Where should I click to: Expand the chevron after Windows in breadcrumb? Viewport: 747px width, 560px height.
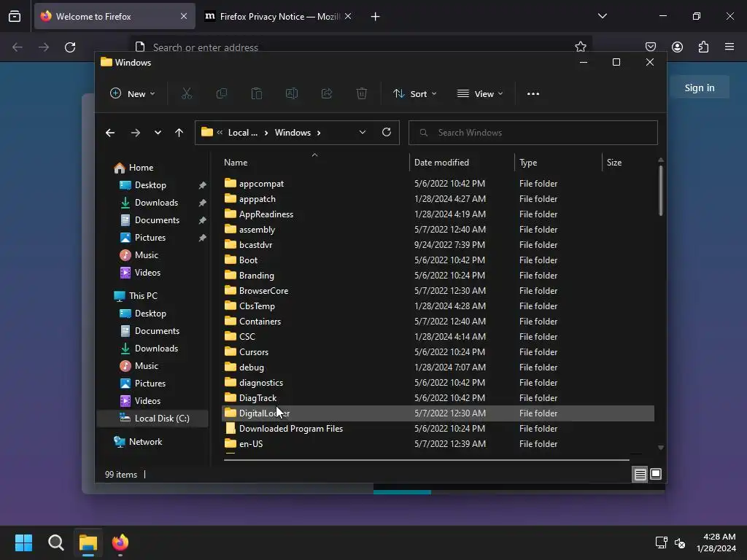coord(319,133)
